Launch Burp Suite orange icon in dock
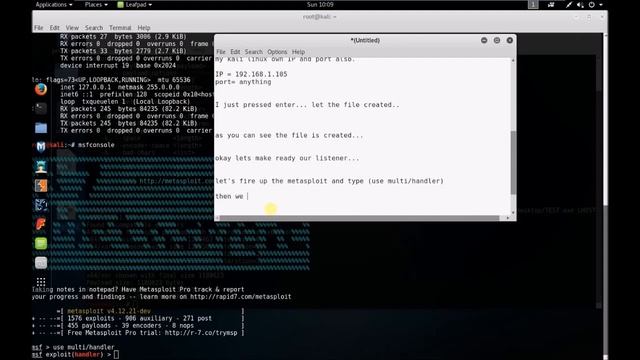The width and height of the screenshot is (640, 360). 41,186
